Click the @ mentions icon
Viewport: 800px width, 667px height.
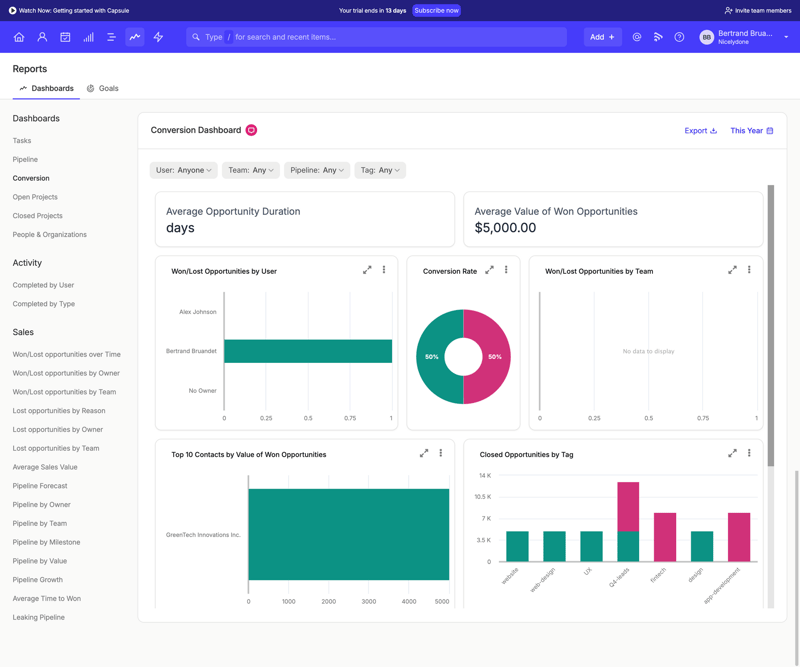point(636,37)
